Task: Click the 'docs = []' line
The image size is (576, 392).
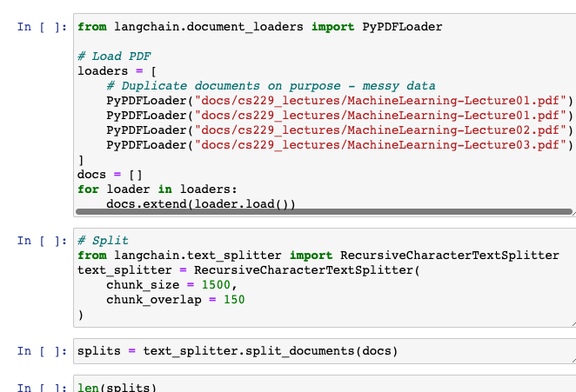Action: [110, 175]
